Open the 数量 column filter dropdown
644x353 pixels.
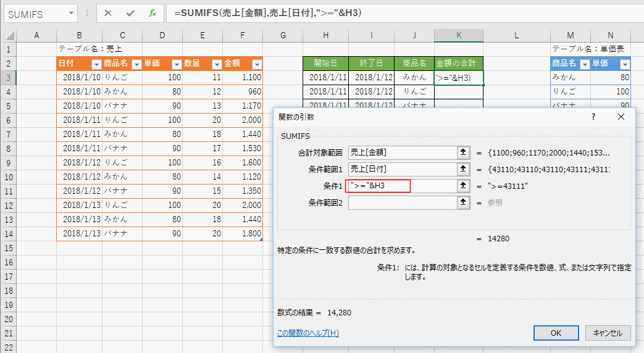click(x=216, y=64)
